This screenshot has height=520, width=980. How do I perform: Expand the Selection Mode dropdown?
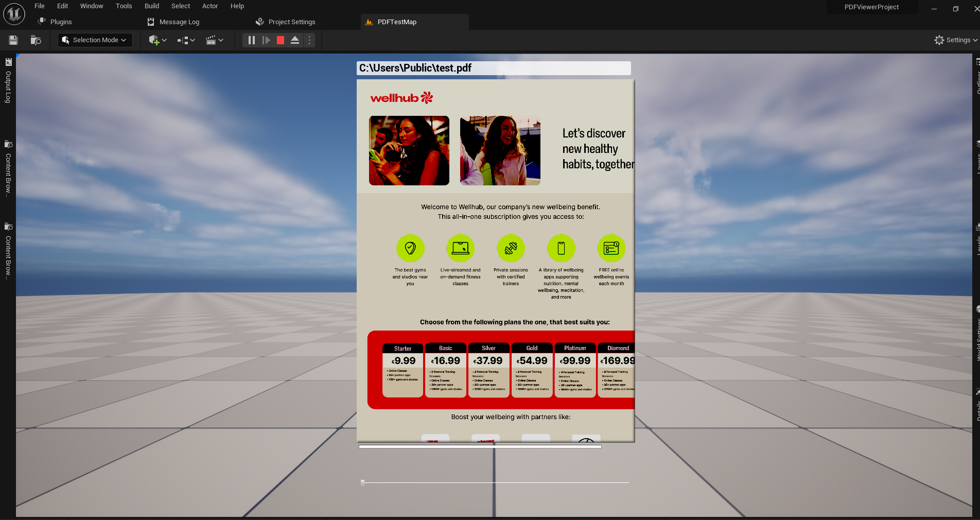pyautogui.click(x=95, y=40)
